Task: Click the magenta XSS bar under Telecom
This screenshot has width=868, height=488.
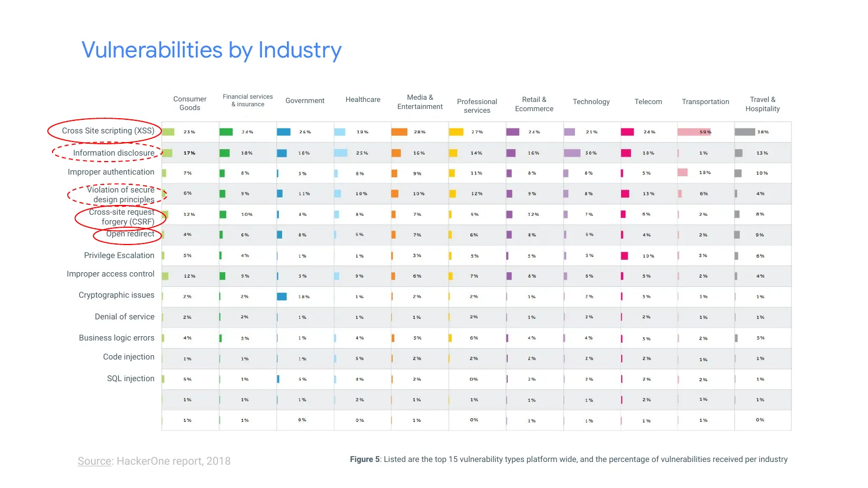Action: pos(628,132)
